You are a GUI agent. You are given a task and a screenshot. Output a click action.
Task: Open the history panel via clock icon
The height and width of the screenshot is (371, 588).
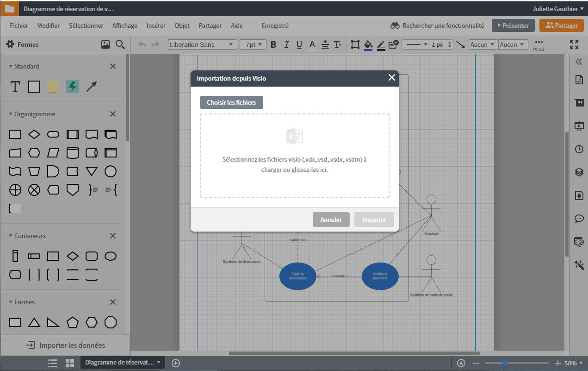(579, 149)
